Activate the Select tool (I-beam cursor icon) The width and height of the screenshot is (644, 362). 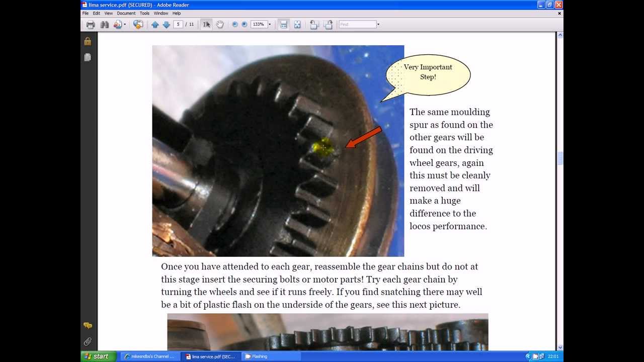[x=206, y=25]
